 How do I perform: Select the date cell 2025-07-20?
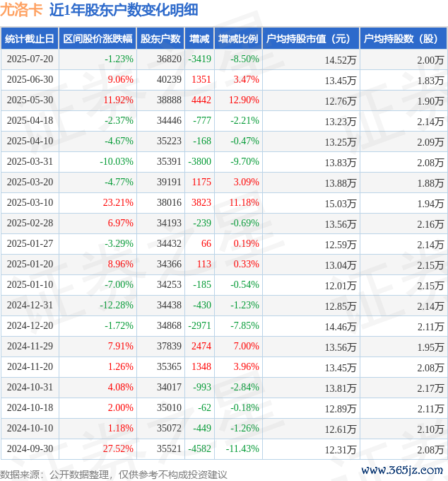point(30,59)
